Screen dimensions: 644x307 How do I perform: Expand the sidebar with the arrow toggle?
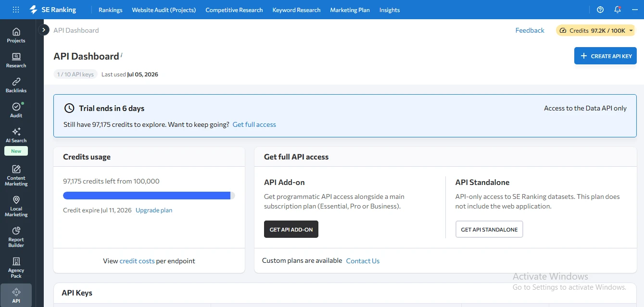[x=44, y=30]
